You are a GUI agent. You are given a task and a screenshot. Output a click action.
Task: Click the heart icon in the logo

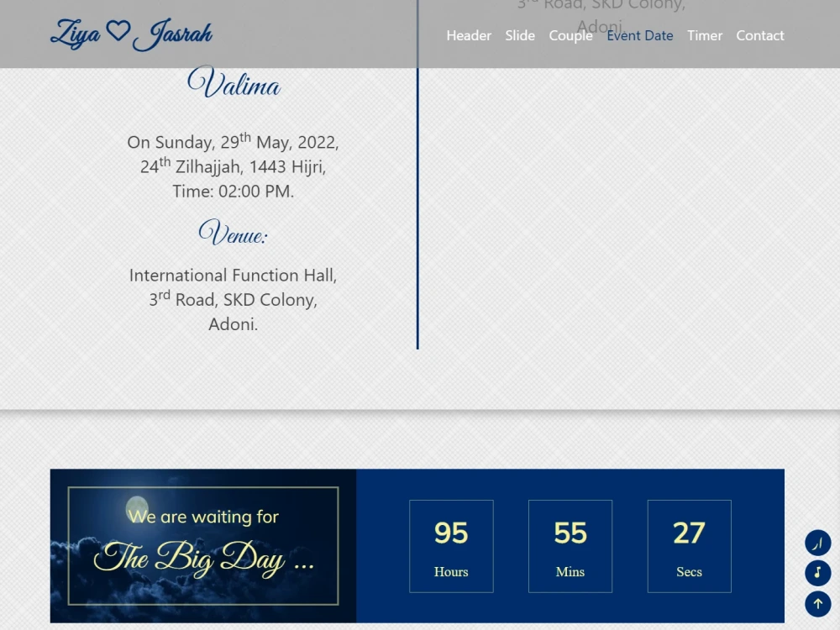pos(118,30)
